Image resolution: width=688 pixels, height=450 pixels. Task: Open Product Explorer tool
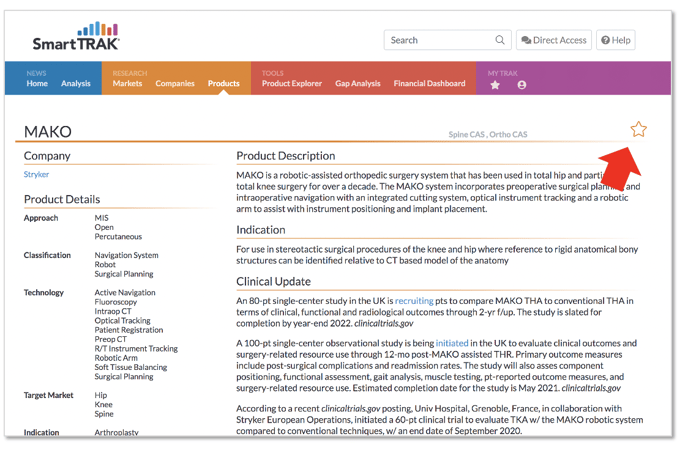(292, 83)
